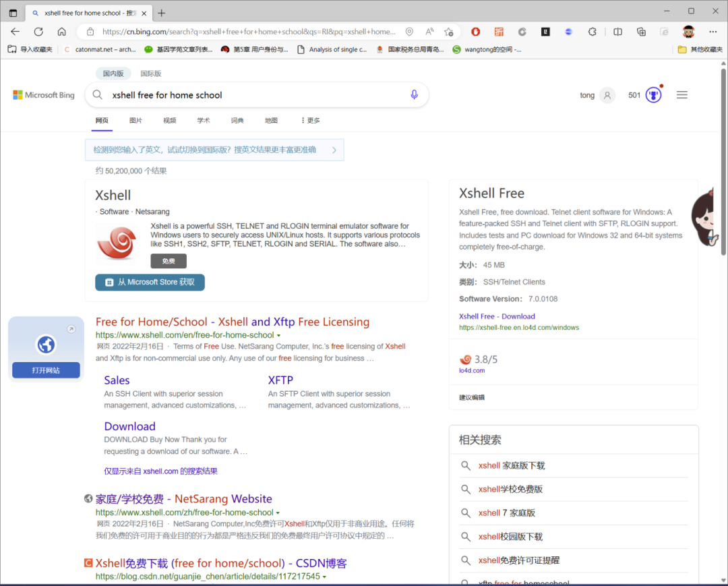Click the Bing search magnifier icon

coord(98,94)
